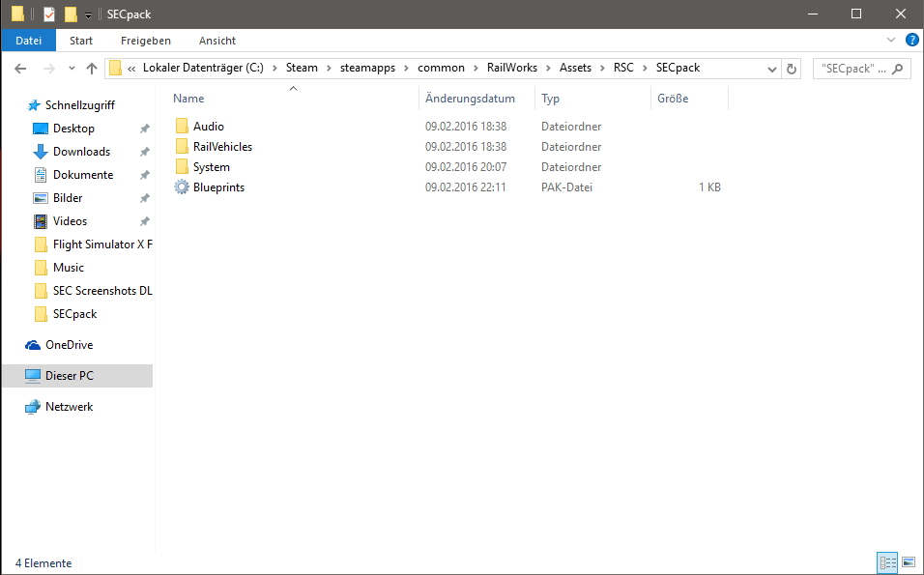924x575 pixels.
Task: Click the New Folder quick access icon
Action: point(71,14)
